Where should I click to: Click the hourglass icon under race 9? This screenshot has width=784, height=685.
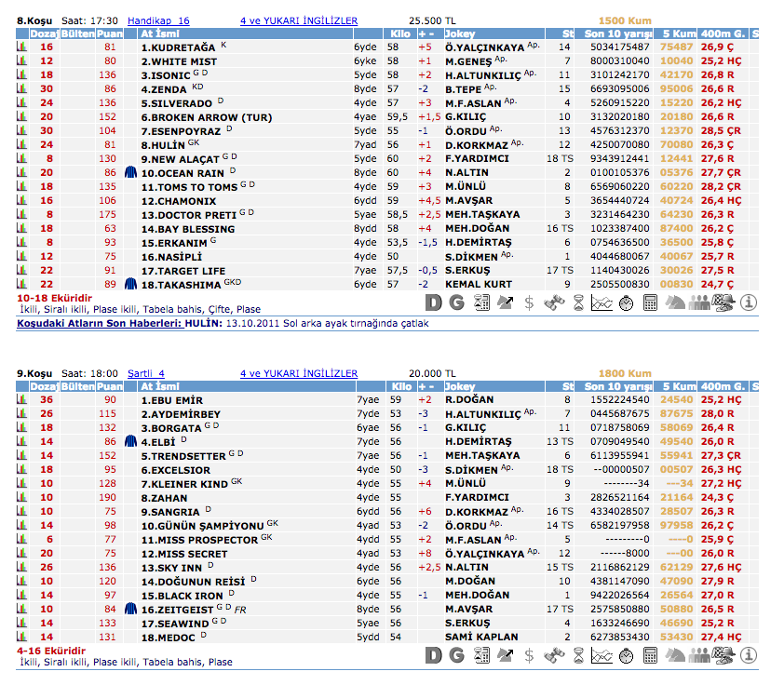click(x=578, y=655)
